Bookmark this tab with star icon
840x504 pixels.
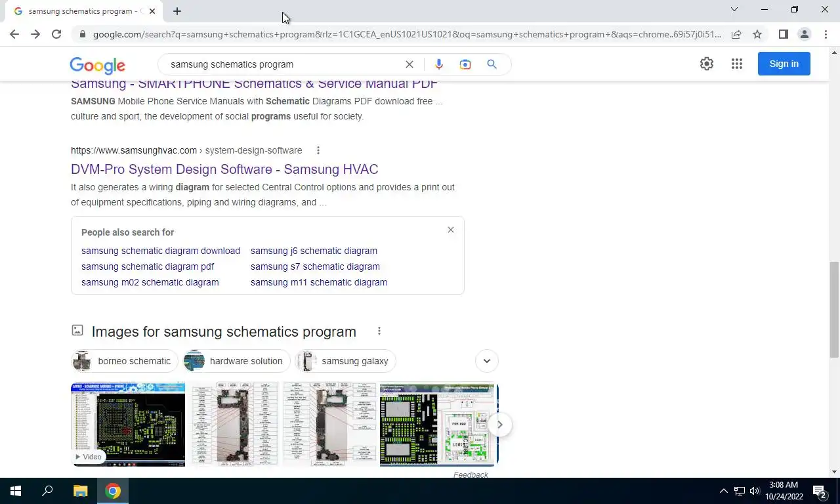(x=757, y=34)
